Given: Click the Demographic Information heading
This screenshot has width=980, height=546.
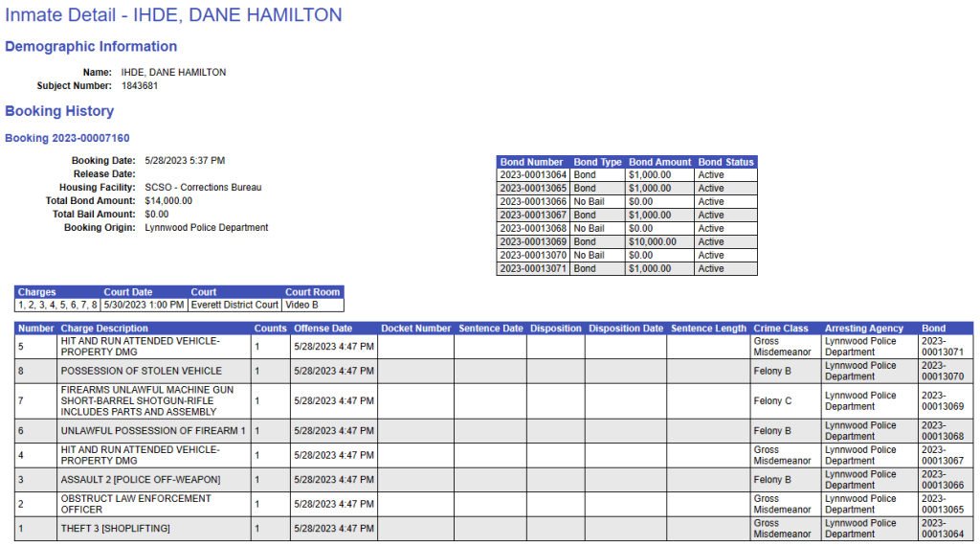Looking at the screenshot, I should pos(91,46).
